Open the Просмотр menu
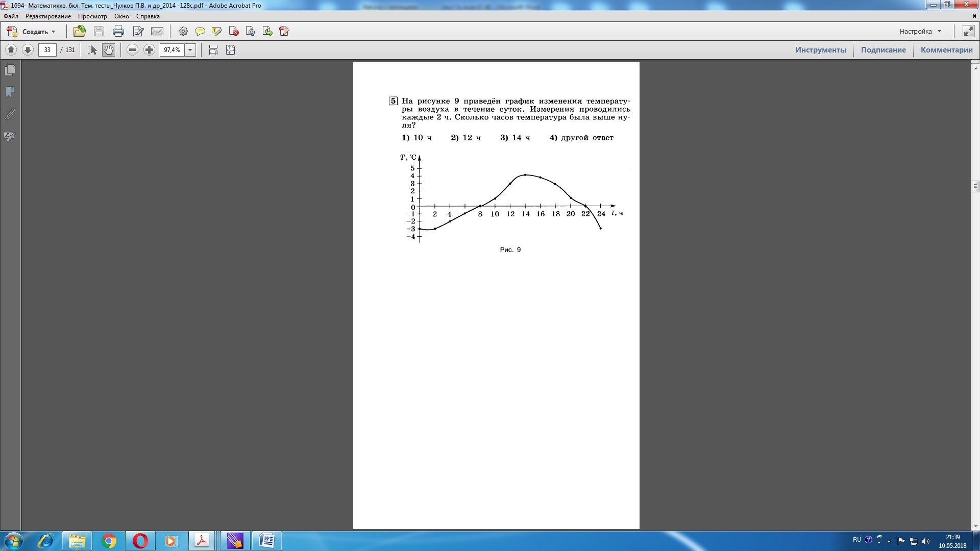This screenshot has height=551, width=980. [92, 16]
